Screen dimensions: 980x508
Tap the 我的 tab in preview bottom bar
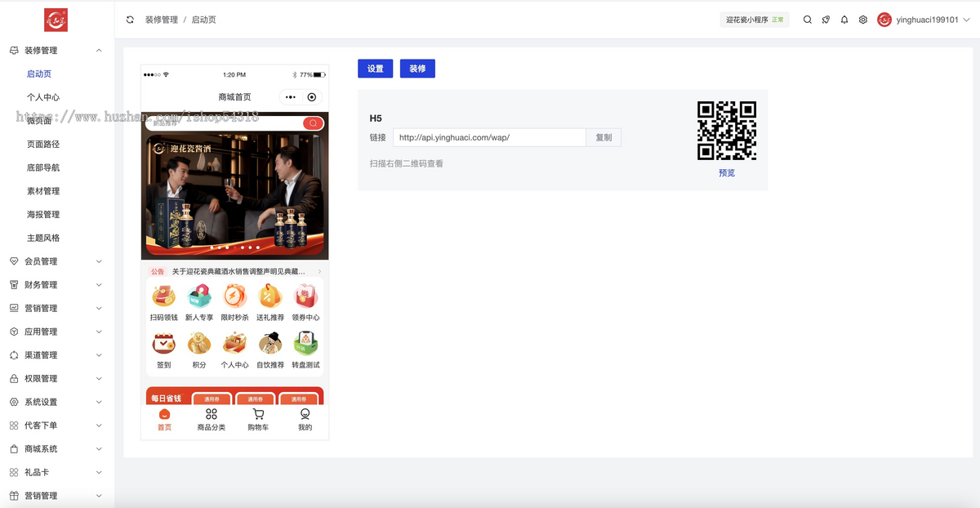pyautogui.click(x=305, y=420)
